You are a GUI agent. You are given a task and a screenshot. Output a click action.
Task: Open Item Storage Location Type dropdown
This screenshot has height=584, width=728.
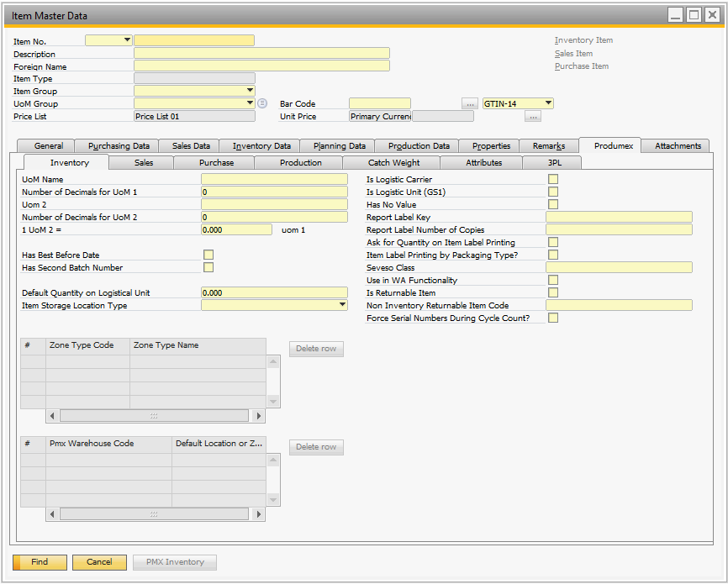click(x=342, y=305)
